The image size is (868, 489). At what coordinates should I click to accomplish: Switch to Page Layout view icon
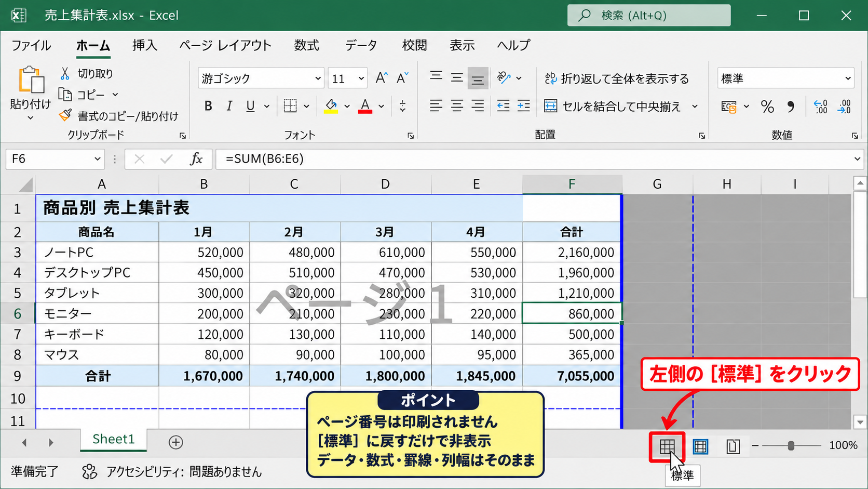(733, 446)
